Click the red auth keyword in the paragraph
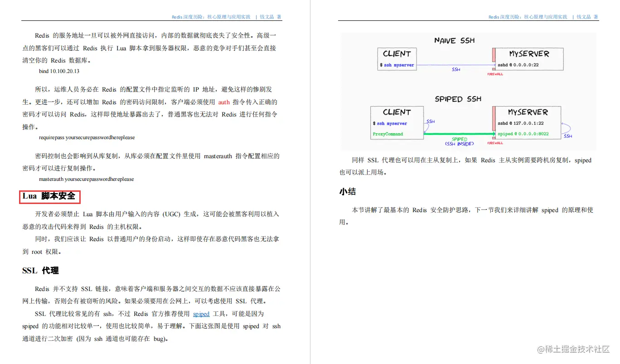The image size is (620, 364). (224, 102)
